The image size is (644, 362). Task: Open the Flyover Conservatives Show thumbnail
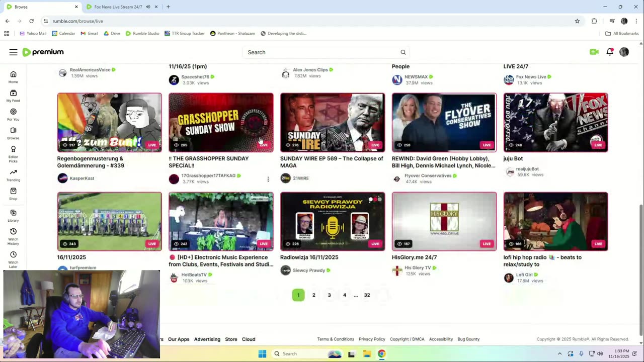tap(444, 122)
